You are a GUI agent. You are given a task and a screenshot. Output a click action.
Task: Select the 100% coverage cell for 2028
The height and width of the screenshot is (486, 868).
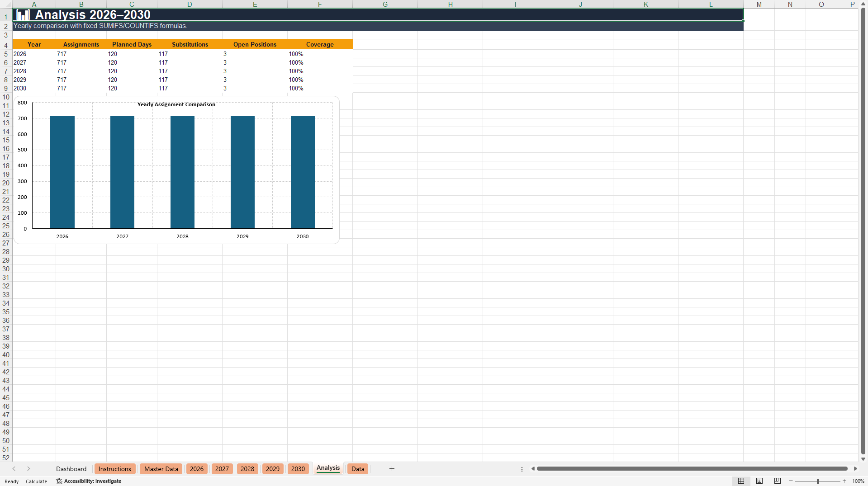[x=320, y=71]
